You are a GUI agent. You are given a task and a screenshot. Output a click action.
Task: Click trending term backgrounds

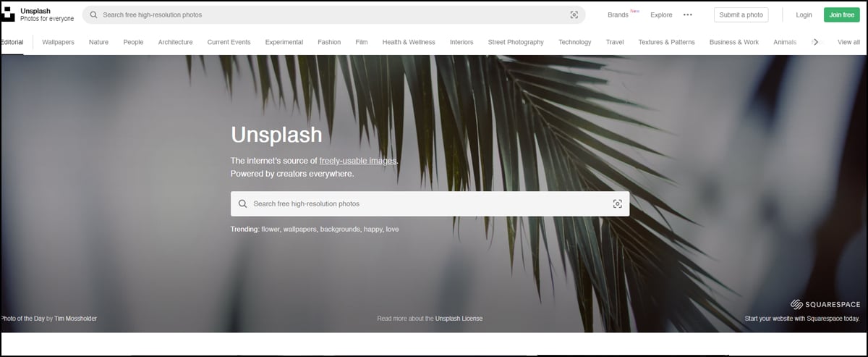coord(341,229)
